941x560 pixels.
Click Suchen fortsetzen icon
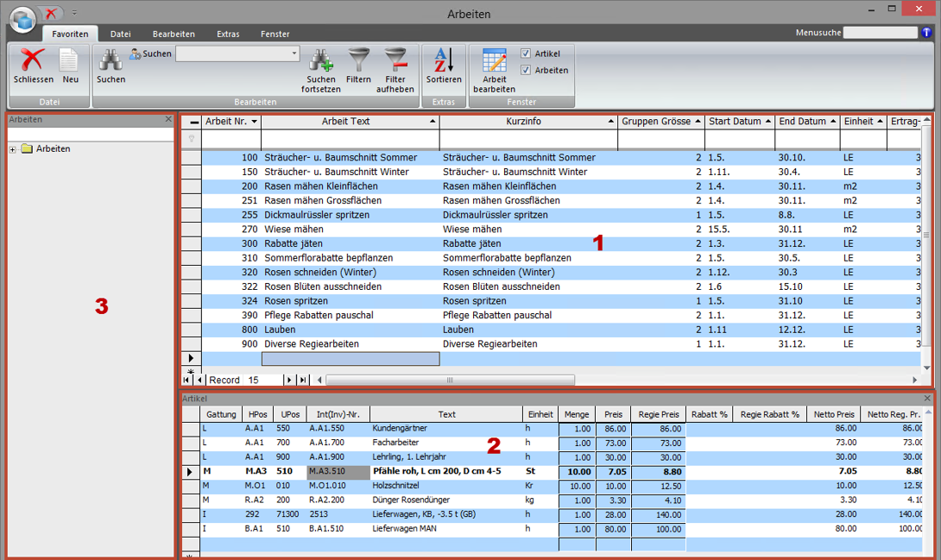[x=321, y=61]
